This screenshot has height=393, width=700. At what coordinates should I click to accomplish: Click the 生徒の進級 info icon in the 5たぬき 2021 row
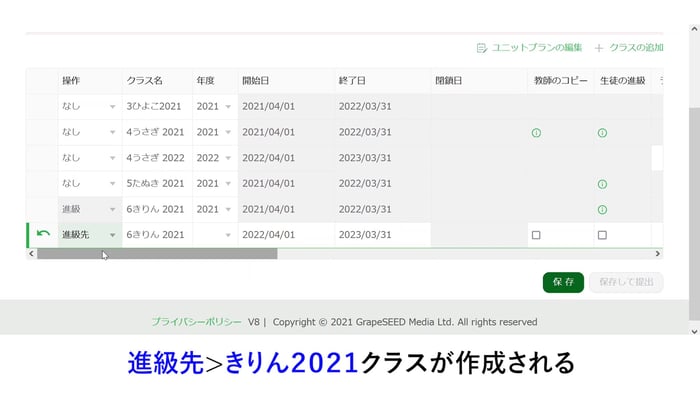point(602,184)
